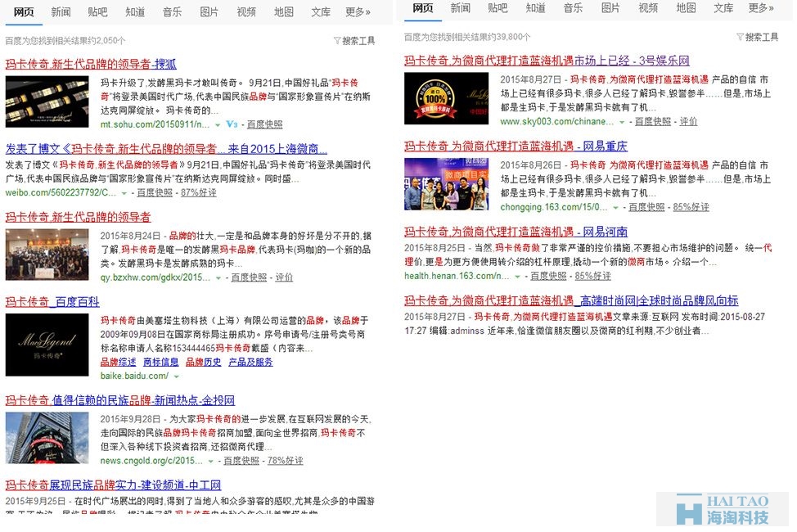Open the 产品及服务 sublink
Viewport: 797px width, 532px height.
point(250,362)
